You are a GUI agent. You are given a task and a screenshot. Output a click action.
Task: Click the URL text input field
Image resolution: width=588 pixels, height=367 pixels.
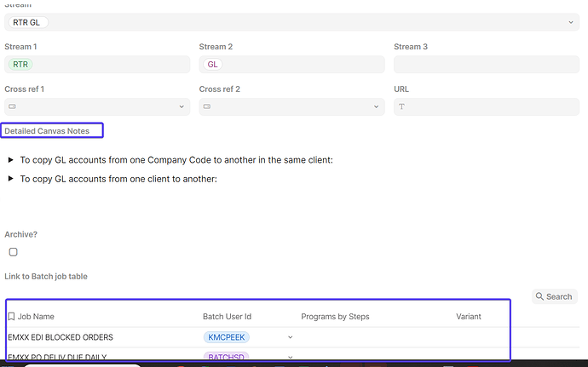coord(487,106)
